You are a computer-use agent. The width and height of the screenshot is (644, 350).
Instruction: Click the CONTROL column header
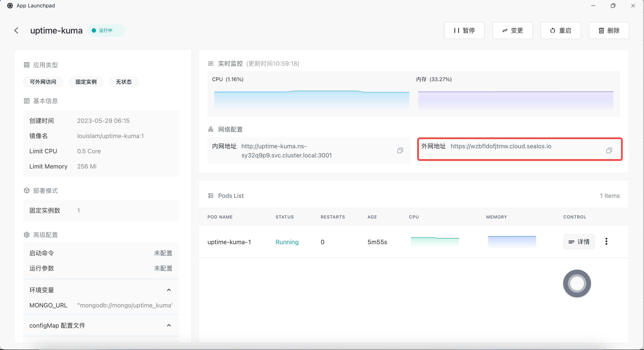coord(575,217)
